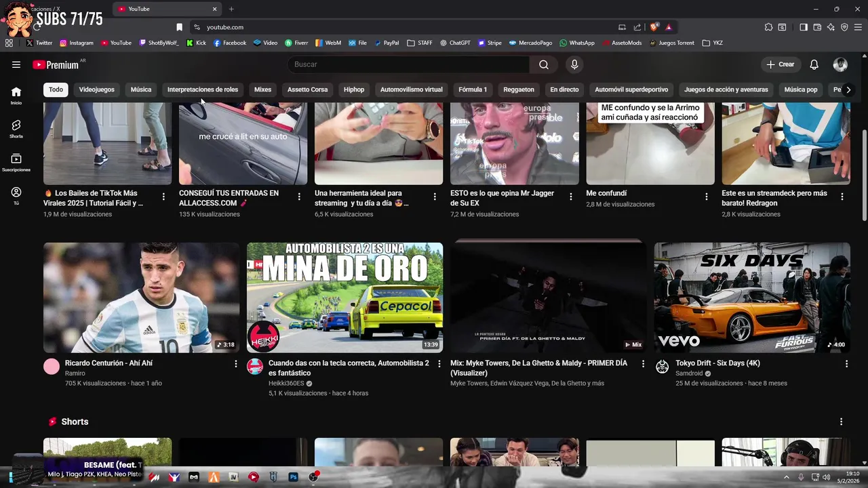The width and height of the screenshot is (868, 488).
Task: Open the MercadoPago bookmark
Action: [x=530, y=43]
